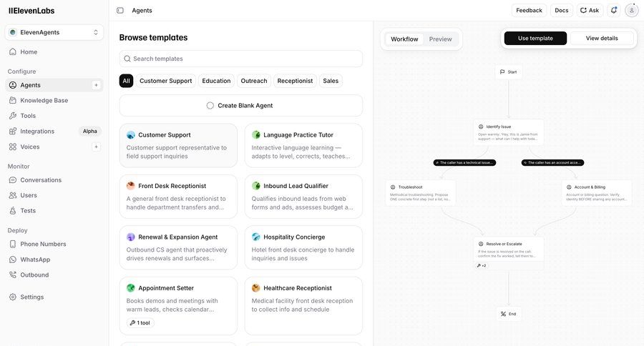Click the Use template button

click(x=535, y=38)
